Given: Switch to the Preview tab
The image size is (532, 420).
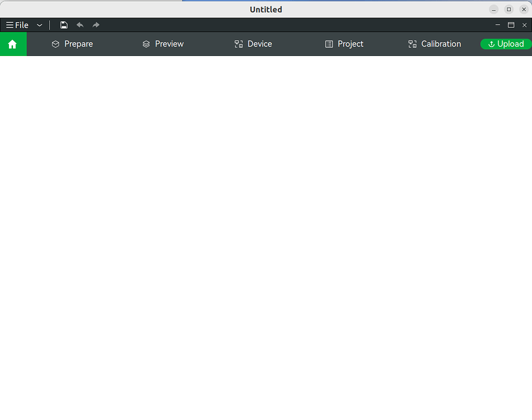Looking at the screenshot, I should click(x=163, y=44).
